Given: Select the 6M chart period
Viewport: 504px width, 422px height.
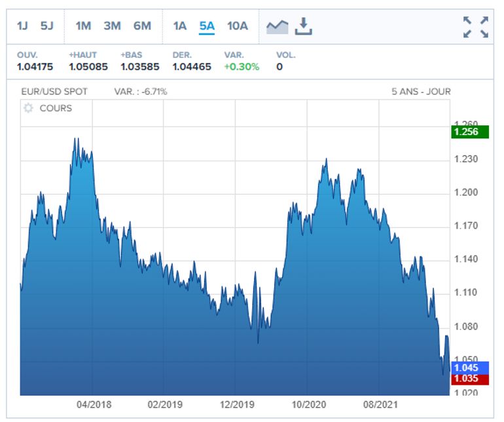Looking at the screenshot, I should point(142,26).
